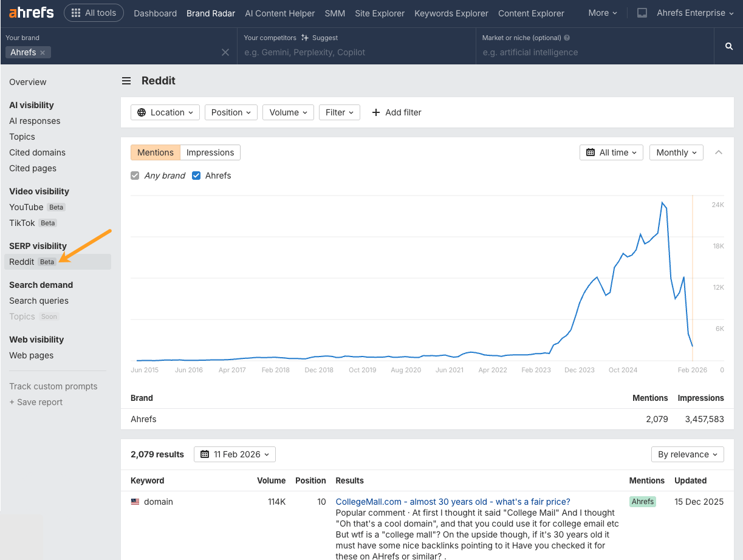Open the Monthly granularity dropdown
The height and width of the screenshot is (560, 743).
click(676, 152)
